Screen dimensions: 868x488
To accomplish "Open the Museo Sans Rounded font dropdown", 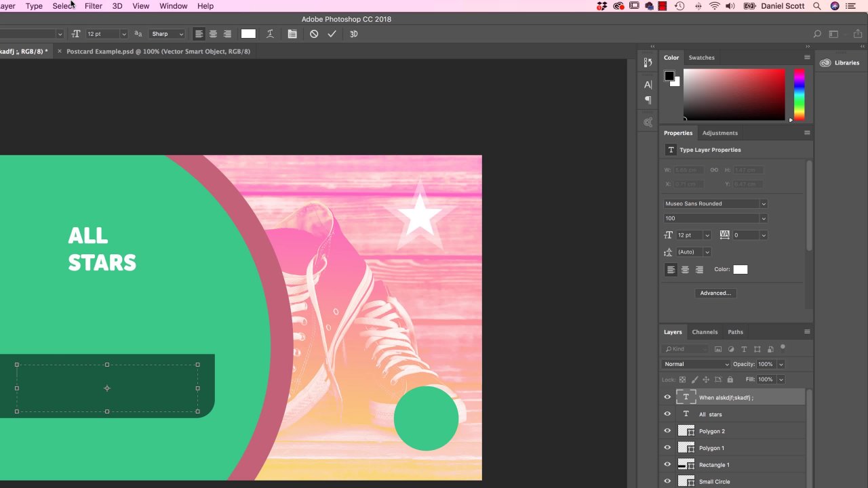I will tap(715, 203).
